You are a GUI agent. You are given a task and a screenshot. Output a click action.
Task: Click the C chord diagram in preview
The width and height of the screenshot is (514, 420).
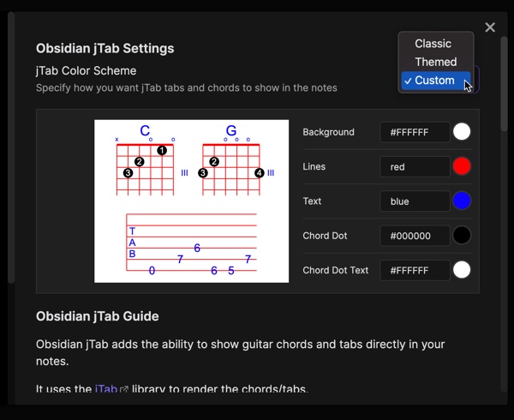(x=146, y=160)
